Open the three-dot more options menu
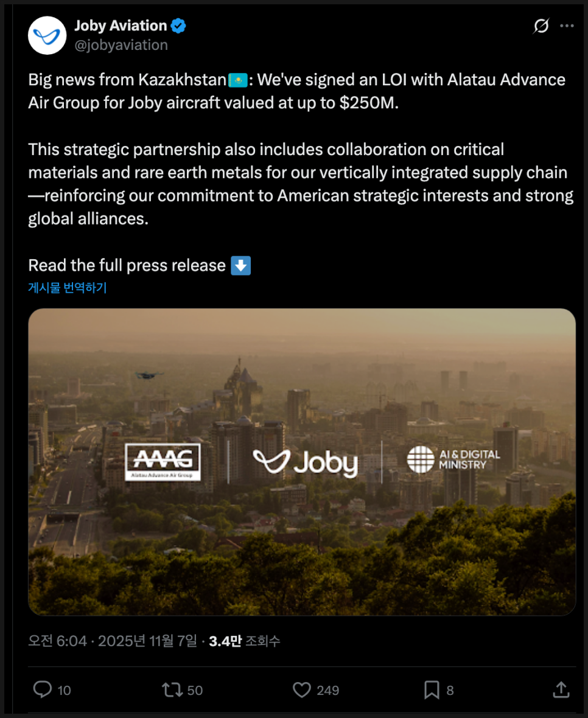The image size is (588, 718). [567, 26]
